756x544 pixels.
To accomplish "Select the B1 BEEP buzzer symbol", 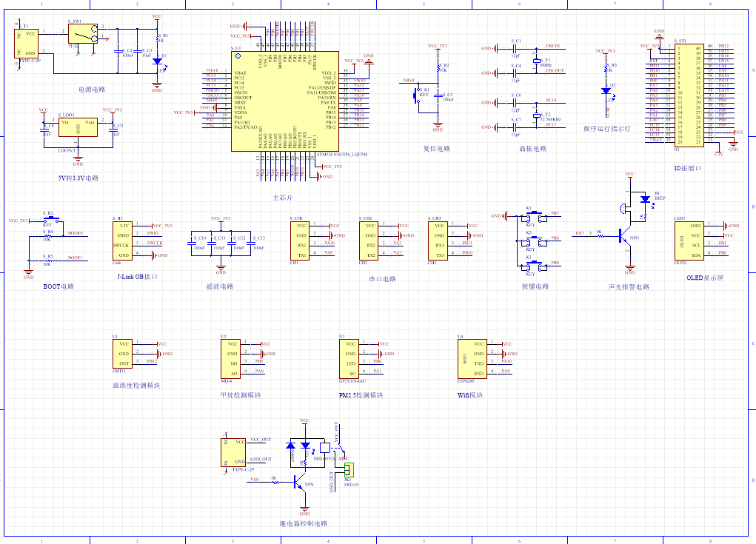I will (x=624, y=208).
